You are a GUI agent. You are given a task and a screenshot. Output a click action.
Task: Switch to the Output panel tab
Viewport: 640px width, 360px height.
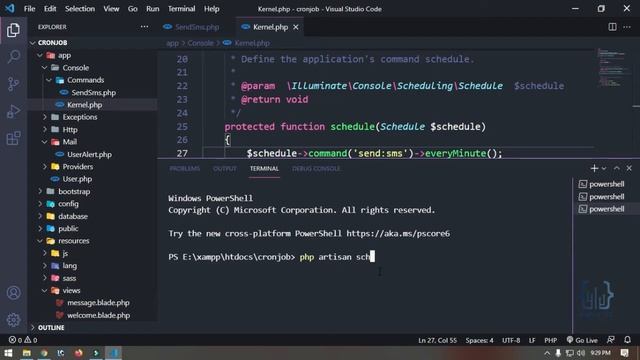point(224,169)
